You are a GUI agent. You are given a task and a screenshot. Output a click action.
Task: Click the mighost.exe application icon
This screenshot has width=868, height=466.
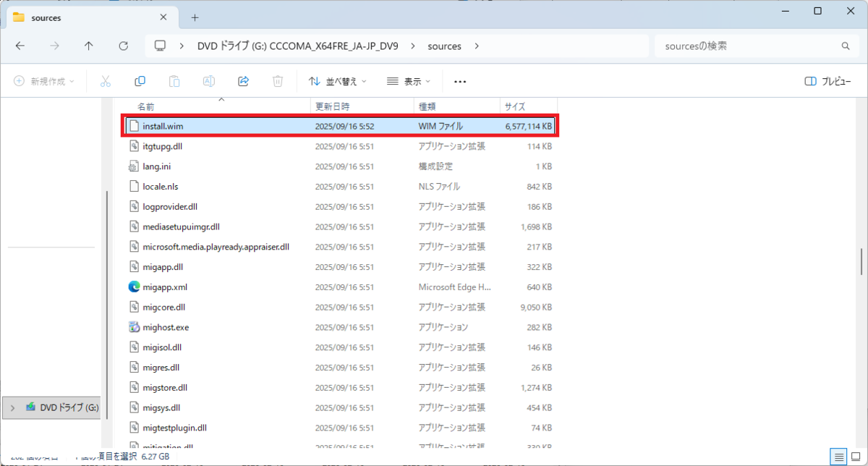(x=134, y=327)
